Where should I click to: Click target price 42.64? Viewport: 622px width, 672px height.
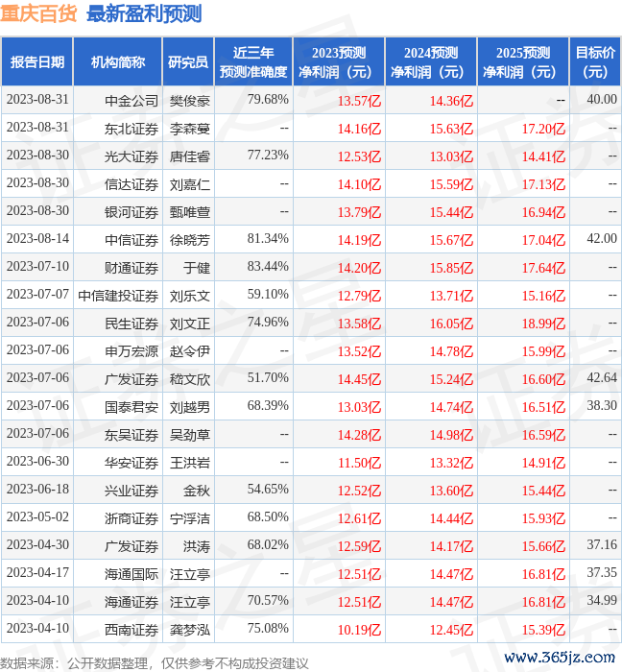pos(602,378)
